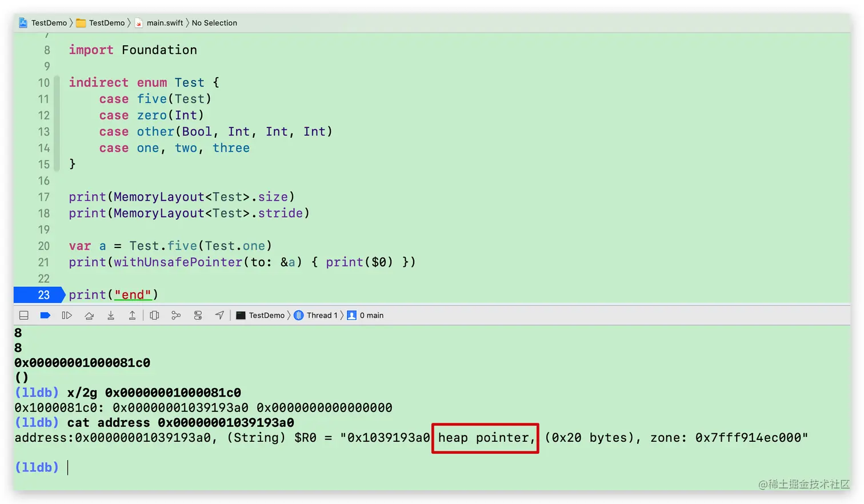The height and width of the screenshot is (504, 864).
Task: Collapse the enum Test code-folding ribbon
Action: coord(57,123)
